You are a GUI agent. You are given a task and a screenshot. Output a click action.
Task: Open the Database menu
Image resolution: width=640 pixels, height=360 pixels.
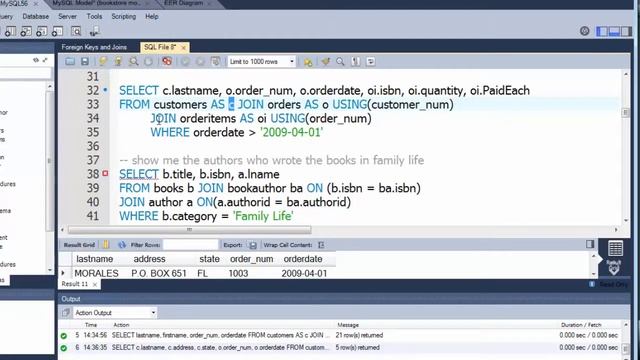pyautogui.click(x=36, y=16)
